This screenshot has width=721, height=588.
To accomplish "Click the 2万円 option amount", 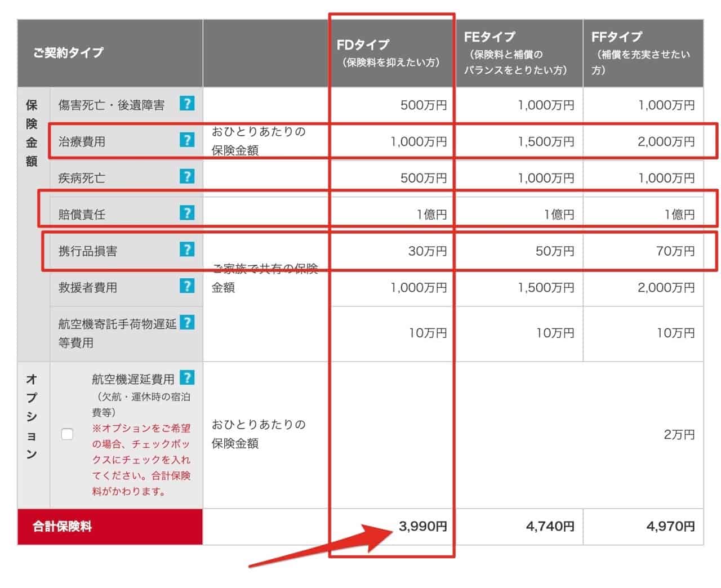I will click(x=678, y=435).
